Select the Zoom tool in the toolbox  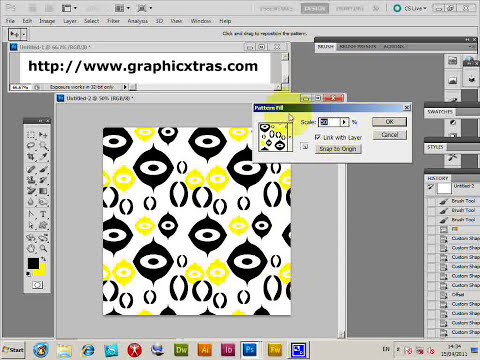43,248
